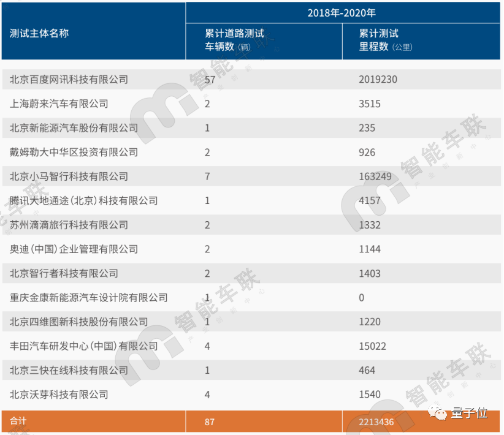Image resolution: width=504 pixels, height=435 pixels.
Task: Select 北京三快在线科技有限公司 company name
Action: pos(69,370)
